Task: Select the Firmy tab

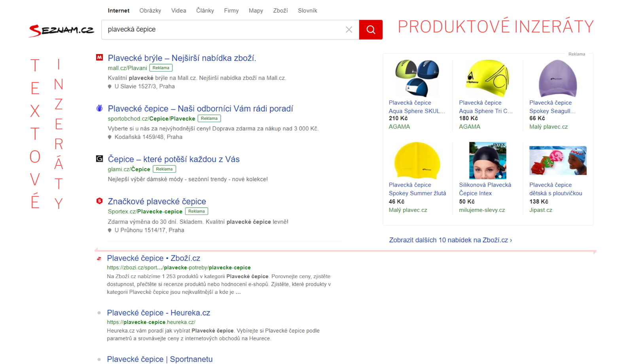Action: [231, 11]
